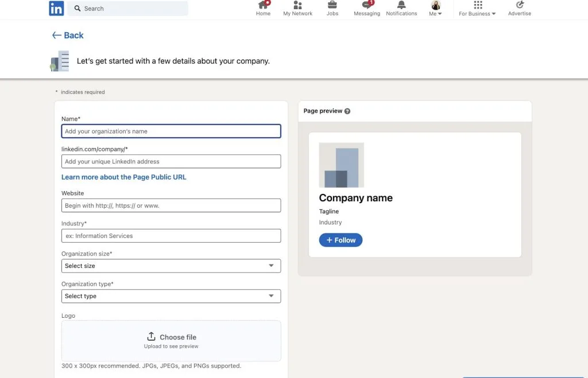Click the 'Logo' field label
This screenshot has height=378, width=588.
tap(68, 316)
